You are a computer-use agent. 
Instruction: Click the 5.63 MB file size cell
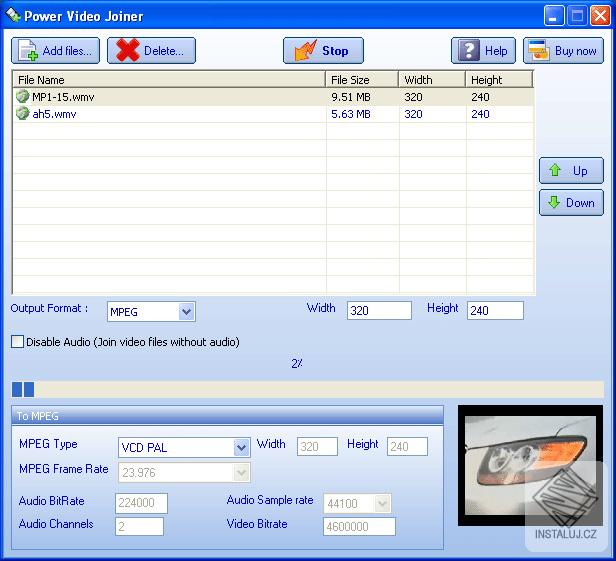tap(351, 114)
